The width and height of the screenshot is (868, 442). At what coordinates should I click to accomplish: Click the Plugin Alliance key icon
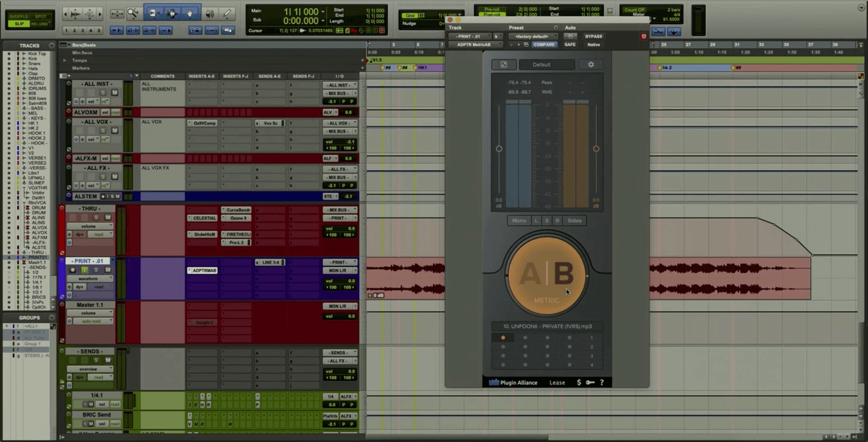tap(590, 382)
